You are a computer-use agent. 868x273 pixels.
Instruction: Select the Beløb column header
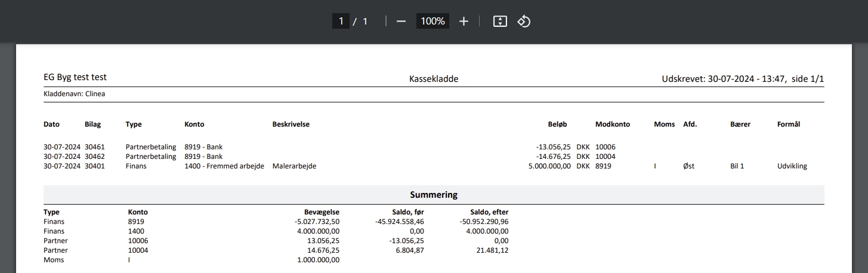pos(557,124)
